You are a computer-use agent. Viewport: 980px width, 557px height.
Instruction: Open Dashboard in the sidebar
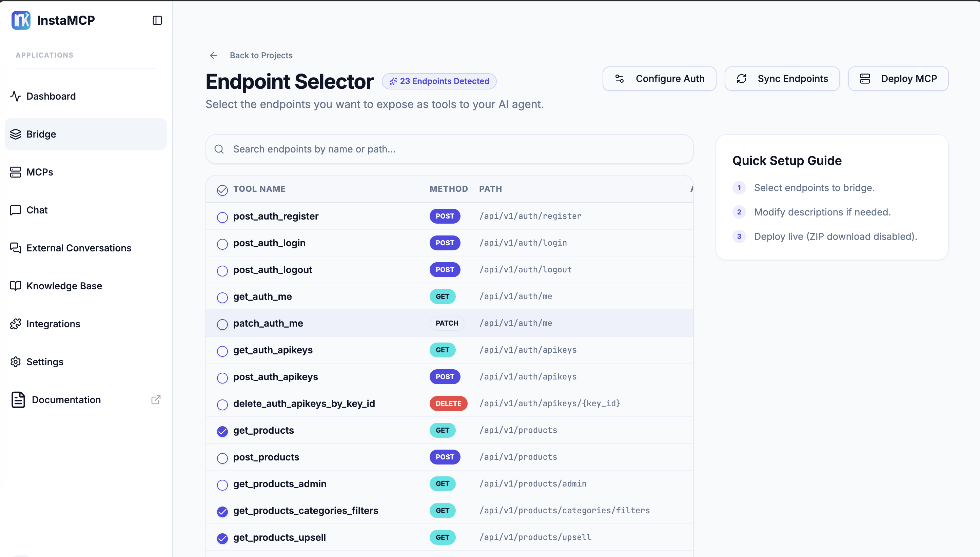pos(86,96)
